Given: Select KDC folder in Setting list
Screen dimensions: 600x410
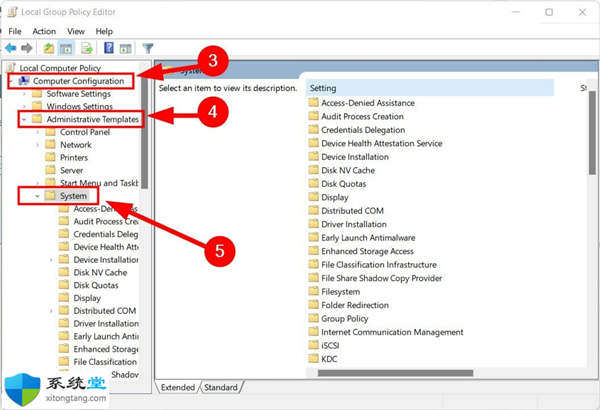Looking at the screenshot, I should [x=323, y=359].
